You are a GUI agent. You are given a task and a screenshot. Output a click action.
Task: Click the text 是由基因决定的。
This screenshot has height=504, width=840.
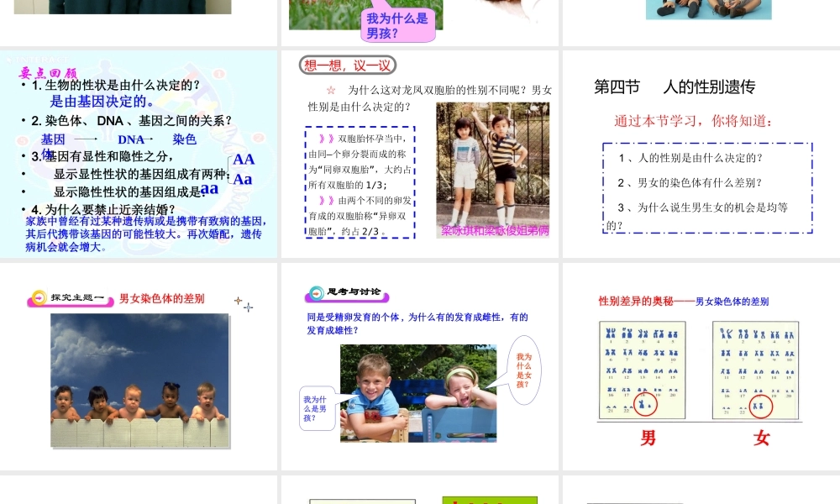[102, 102]
